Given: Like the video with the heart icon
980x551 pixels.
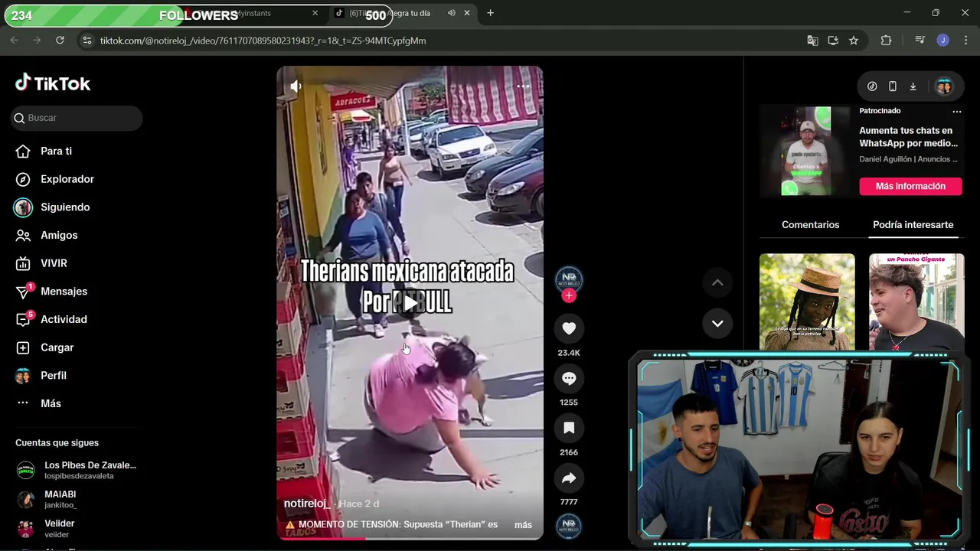Looking at the screenshot, I should pos(569,328).
